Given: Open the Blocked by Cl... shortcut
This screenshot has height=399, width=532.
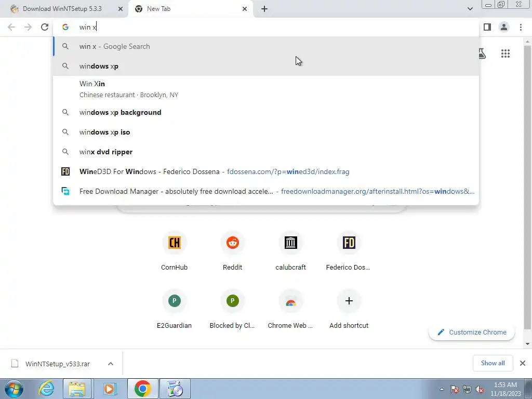Looking at the screenshot, I should pyautogui.click(x=232, y=309).
